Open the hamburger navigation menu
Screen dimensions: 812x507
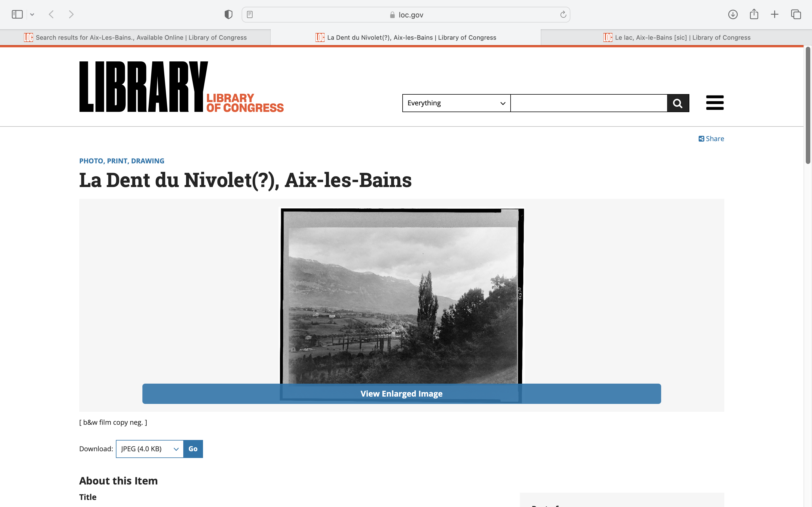[715, 103]
